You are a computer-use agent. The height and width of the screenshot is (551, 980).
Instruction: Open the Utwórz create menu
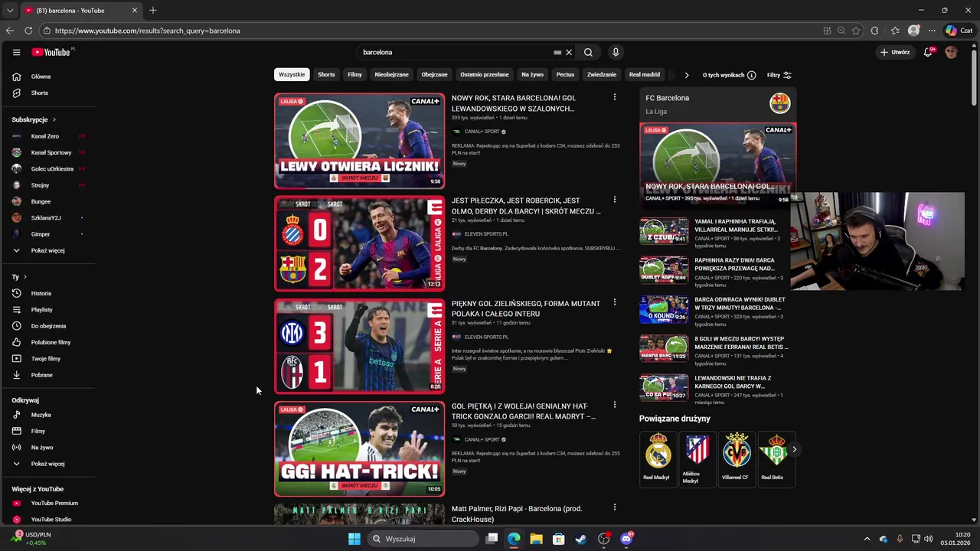pos(895,52)
